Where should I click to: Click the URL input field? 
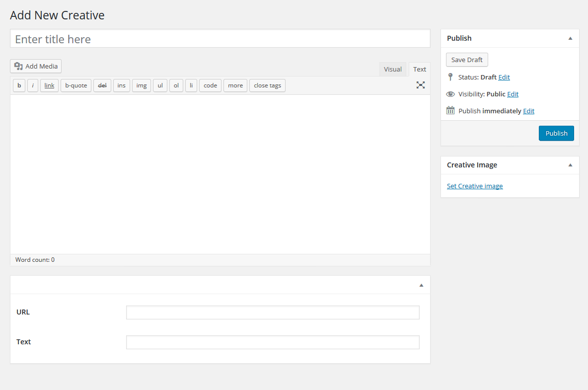click(273, 312)
